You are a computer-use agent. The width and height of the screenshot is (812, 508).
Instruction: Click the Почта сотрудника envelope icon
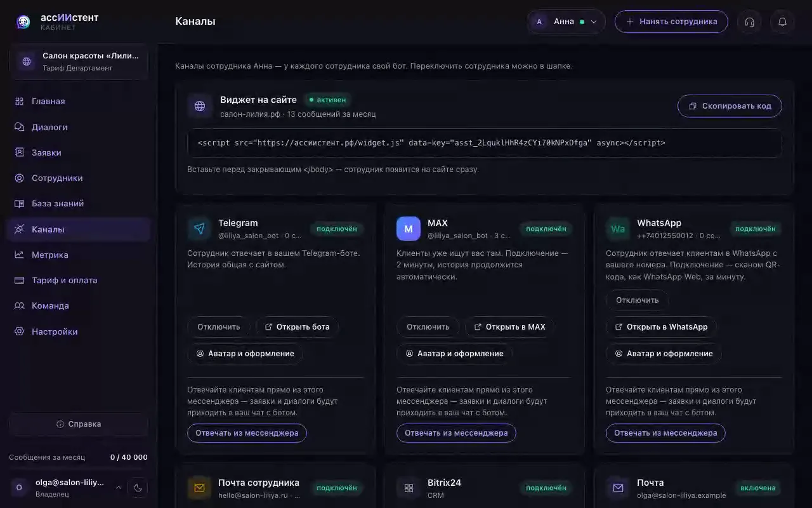[199, 488]
